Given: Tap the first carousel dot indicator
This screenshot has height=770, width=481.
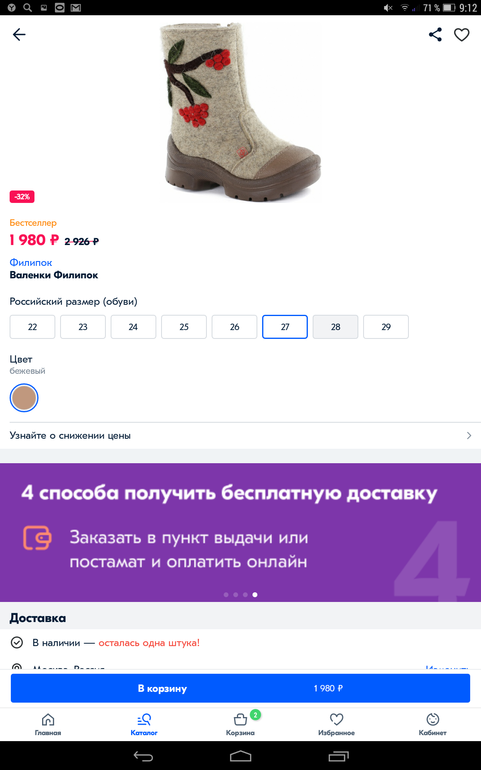Looking at the screenshot, I should (226, 595).
